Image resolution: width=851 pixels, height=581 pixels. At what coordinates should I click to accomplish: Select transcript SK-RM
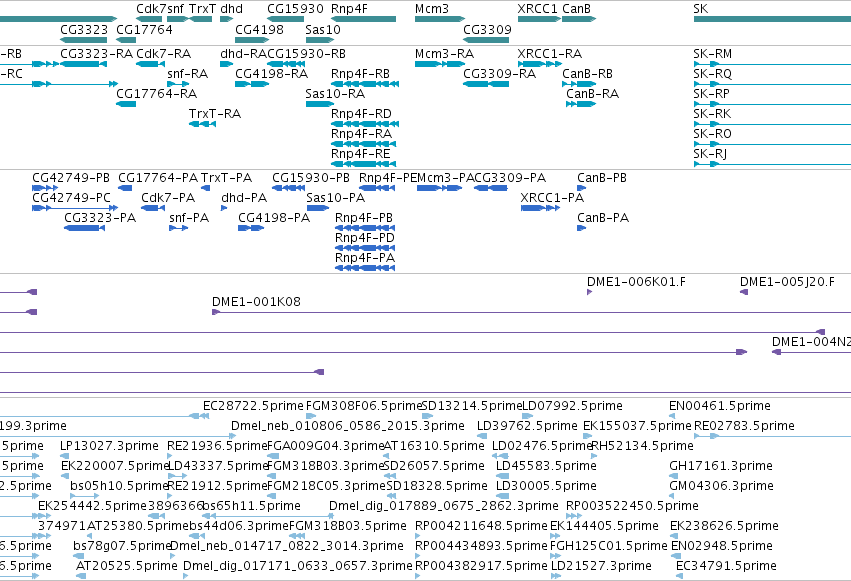point(772,64)
